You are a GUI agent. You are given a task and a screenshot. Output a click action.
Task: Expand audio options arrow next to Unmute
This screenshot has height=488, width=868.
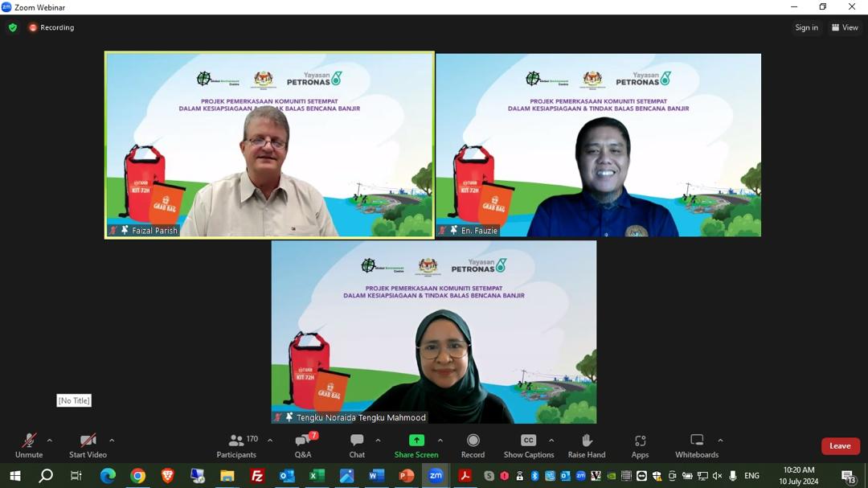[50, 441]
